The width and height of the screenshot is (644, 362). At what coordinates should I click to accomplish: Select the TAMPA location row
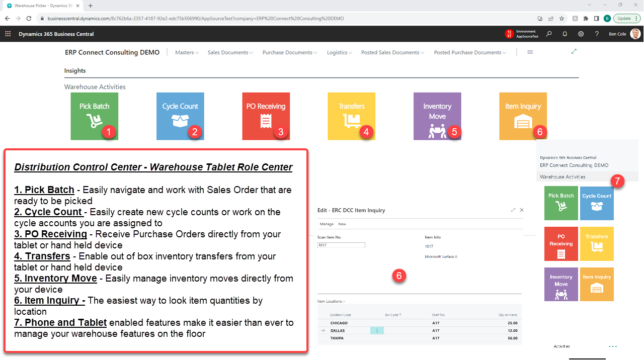point(420,338)
